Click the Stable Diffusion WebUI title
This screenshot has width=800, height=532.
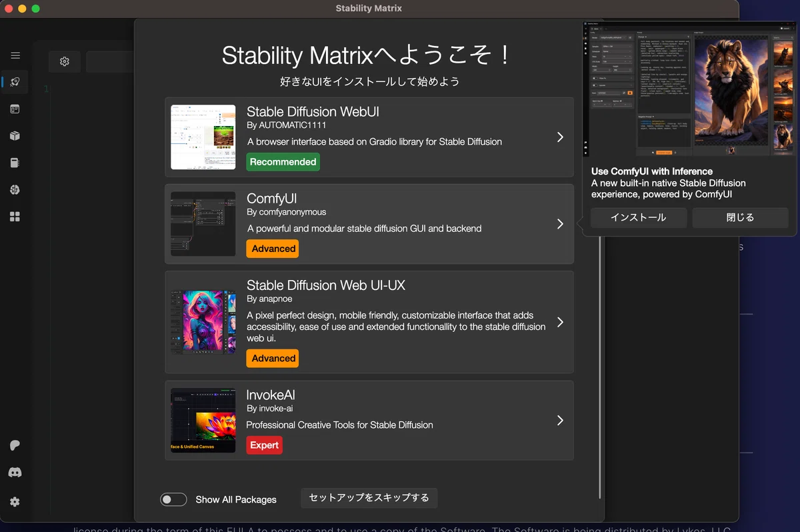tap(313, 111)
